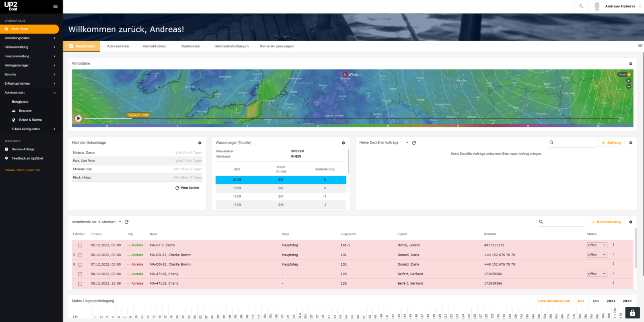The height and width of the screenshot is (322, 644).
Task: Open row menu for 08.12.2022, 23:59 Abreise
Action: point(614,283)
